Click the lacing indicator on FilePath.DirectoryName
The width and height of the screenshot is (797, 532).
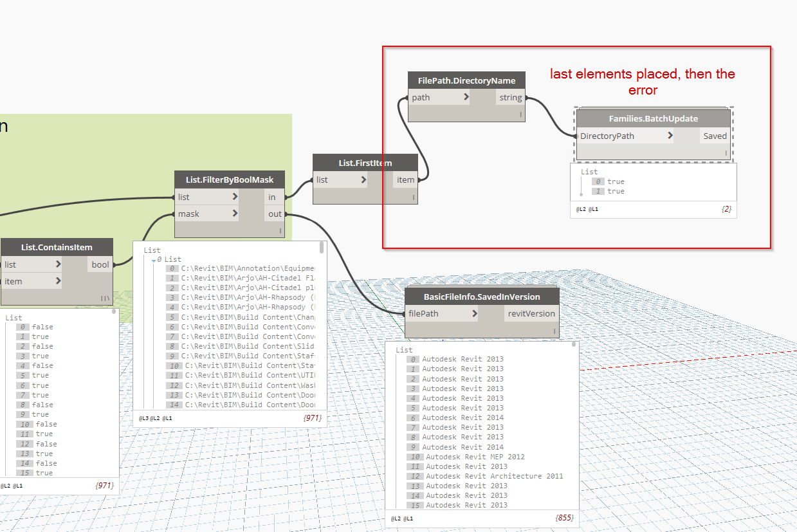pyautogui.click(x=521, y=114)
